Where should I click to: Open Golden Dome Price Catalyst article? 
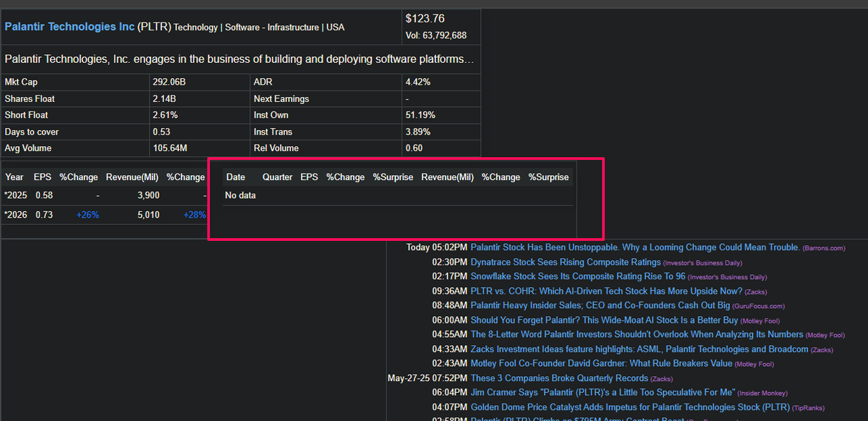630,407
